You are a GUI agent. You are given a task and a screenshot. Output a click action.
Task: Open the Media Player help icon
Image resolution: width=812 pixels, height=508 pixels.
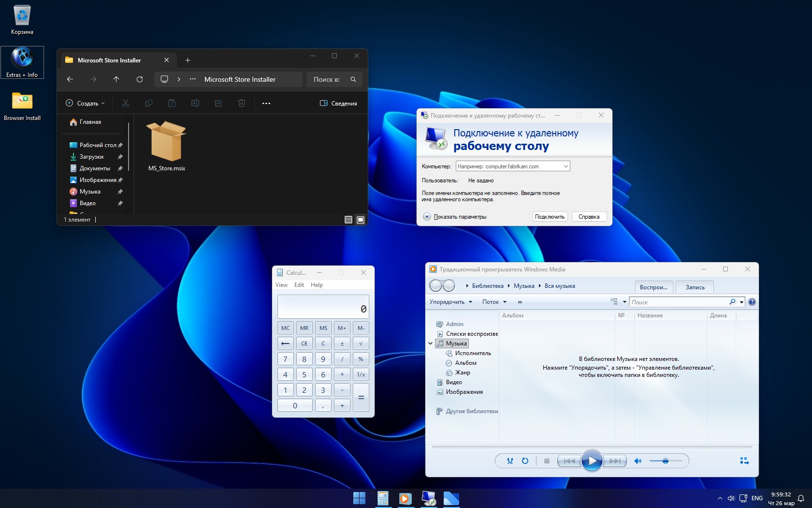tap(752, 302)
